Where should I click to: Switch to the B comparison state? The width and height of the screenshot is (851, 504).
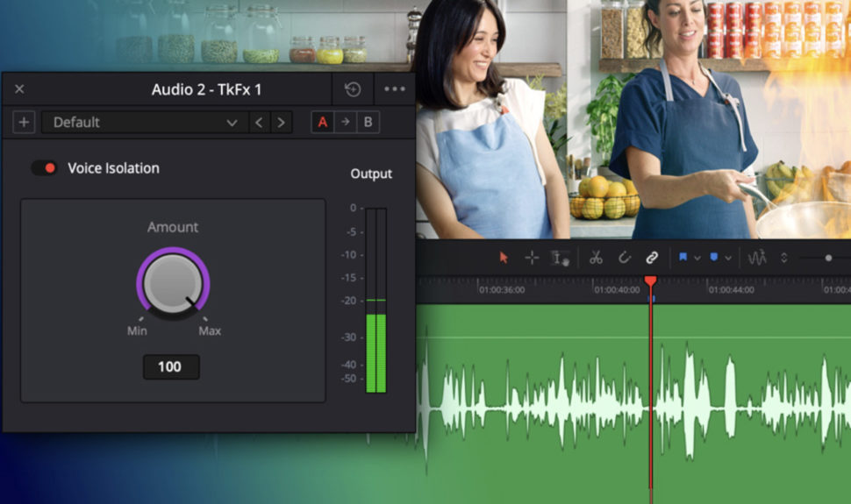pos(368,122)
